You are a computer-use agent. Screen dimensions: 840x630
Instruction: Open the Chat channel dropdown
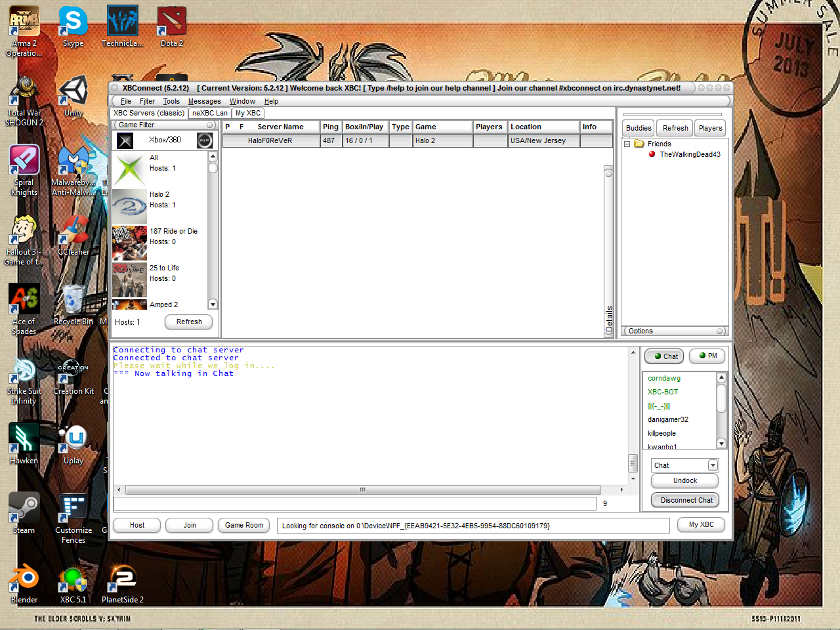coord(713,465)
